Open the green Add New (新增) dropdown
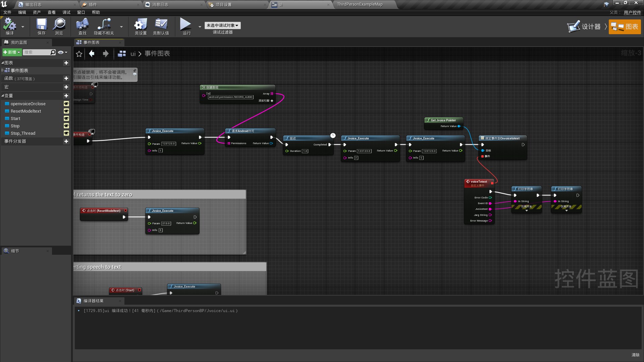Viewport: 644px width, 362px height. (x=12, y=52)
